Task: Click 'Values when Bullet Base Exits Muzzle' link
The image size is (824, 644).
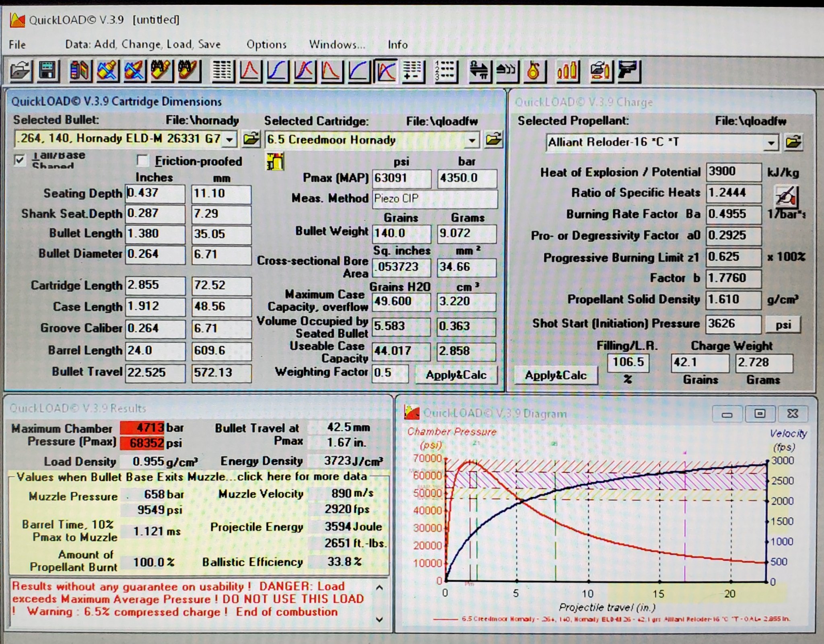Action: 192,477
